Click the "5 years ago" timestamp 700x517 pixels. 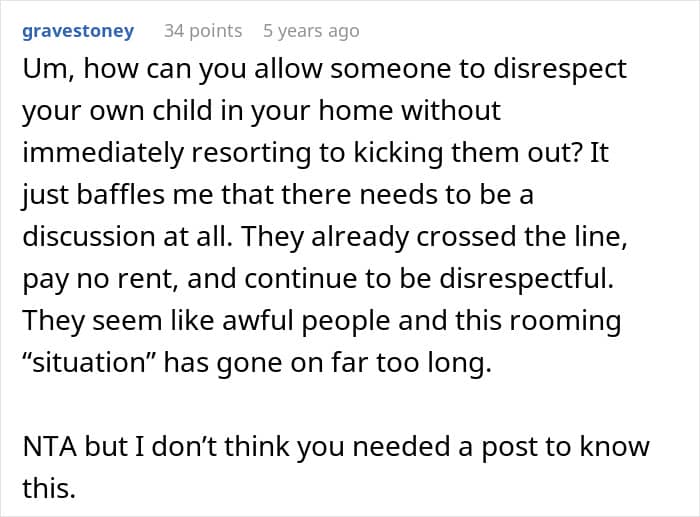pos(310,31)
